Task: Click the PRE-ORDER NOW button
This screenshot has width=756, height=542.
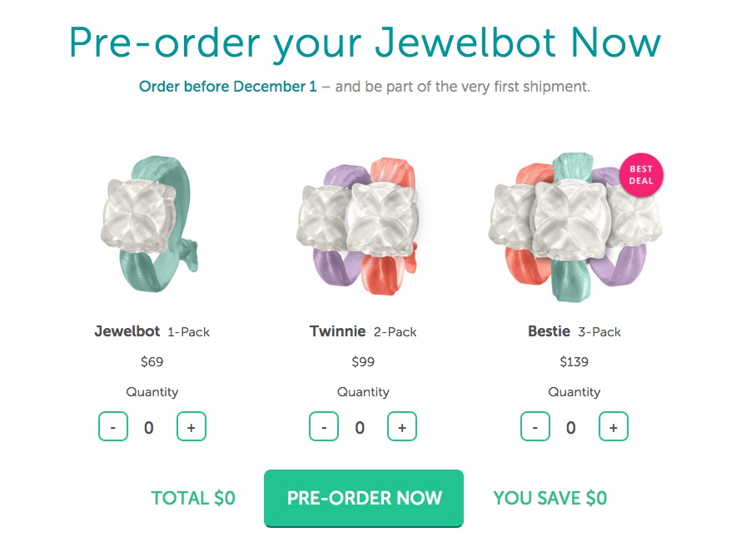Action: (364, 498)
